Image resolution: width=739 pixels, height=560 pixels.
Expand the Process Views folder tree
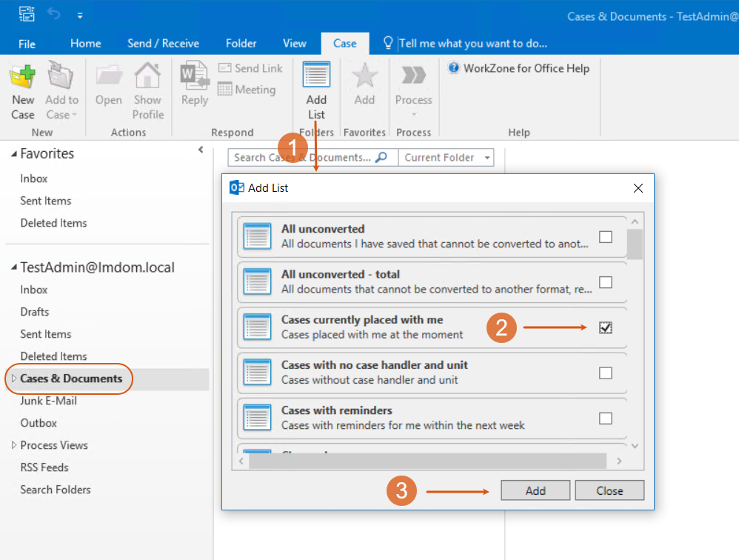click(x=13, y=445)
